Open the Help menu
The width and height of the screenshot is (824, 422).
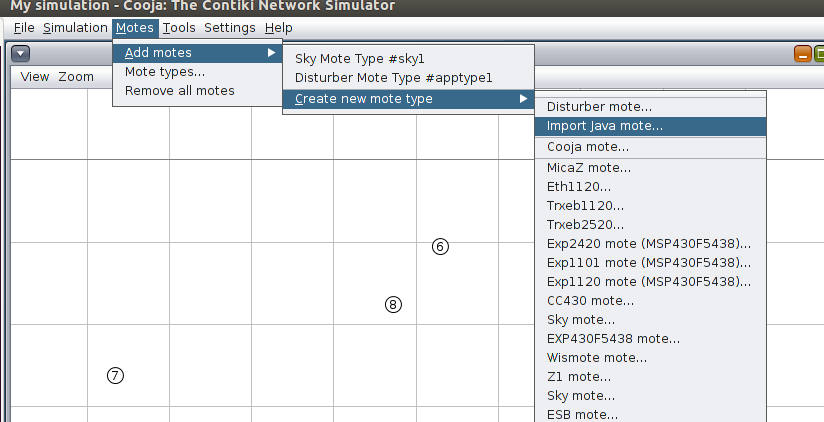pos(279,28)
